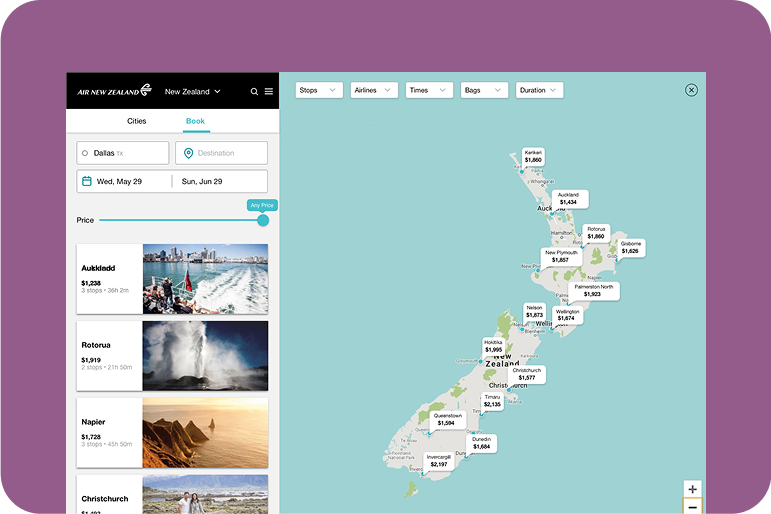Select the Wed, May 29 departure date
771x514 pixels.
coord(119,181)
